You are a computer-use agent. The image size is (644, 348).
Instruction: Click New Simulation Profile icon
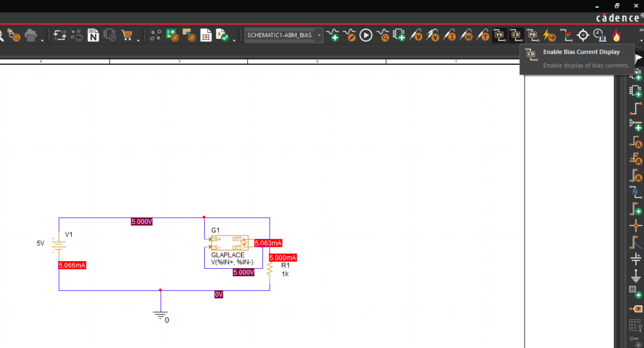(x=333, y=35)
